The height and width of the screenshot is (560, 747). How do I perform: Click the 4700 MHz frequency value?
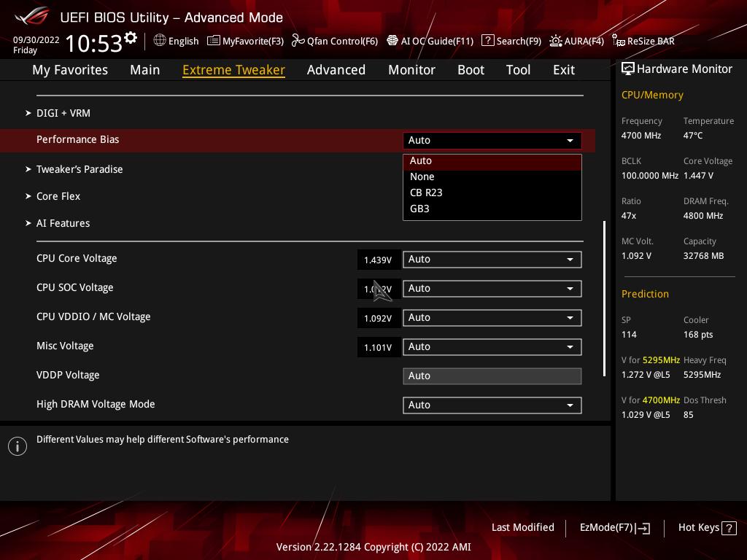tap(641, 136)
